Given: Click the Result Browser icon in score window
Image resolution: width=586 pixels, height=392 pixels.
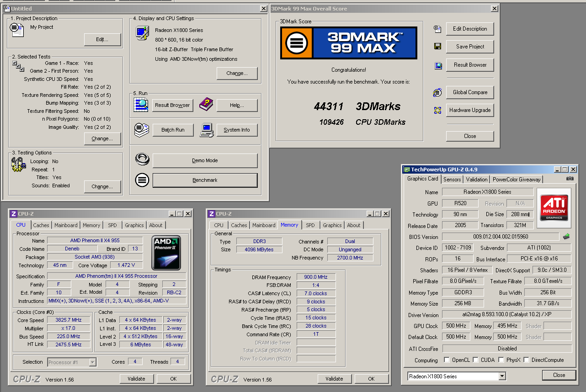Looking at the screenshot, I should (x=438, y=65).
